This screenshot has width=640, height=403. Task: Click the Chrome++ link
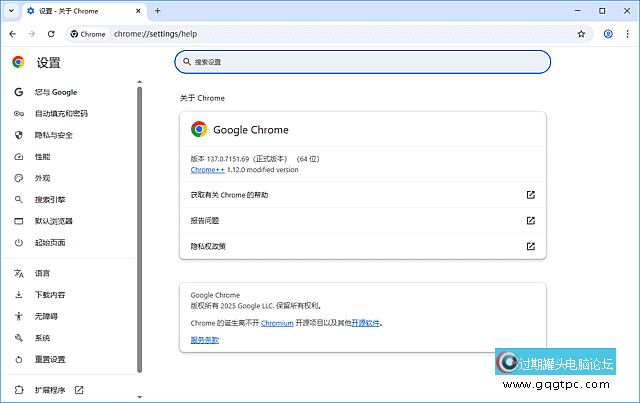pyautogui.click(x=207, y=170)
